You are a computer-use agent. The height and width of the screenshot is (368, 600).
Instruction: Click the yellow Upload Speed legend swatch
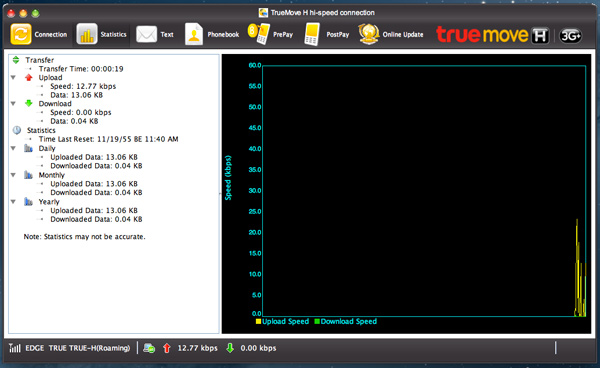coord(258,321)
